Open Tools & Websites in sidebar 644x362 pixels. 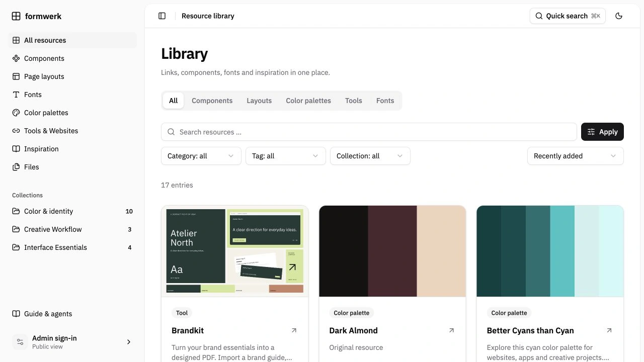(x=72, y=131)
